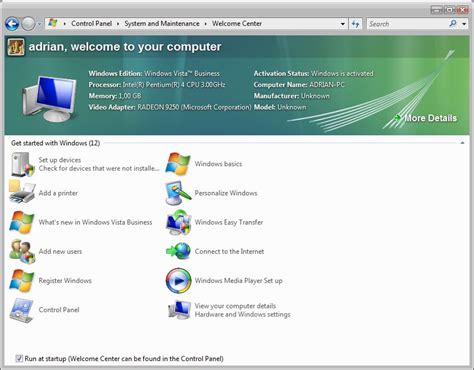
Task: Click the ADRIAN-PC computer name value
Action: [x=327, y=85]
